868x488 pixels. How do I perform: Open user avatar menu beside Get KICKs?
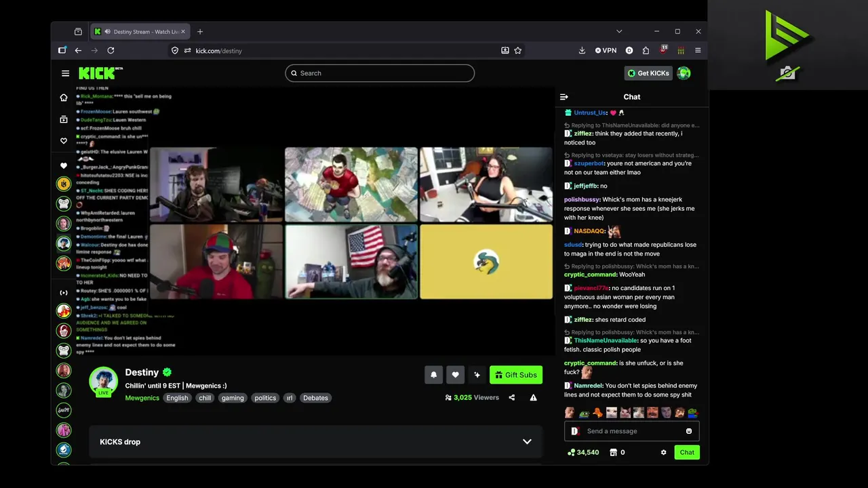click(684, 73)
